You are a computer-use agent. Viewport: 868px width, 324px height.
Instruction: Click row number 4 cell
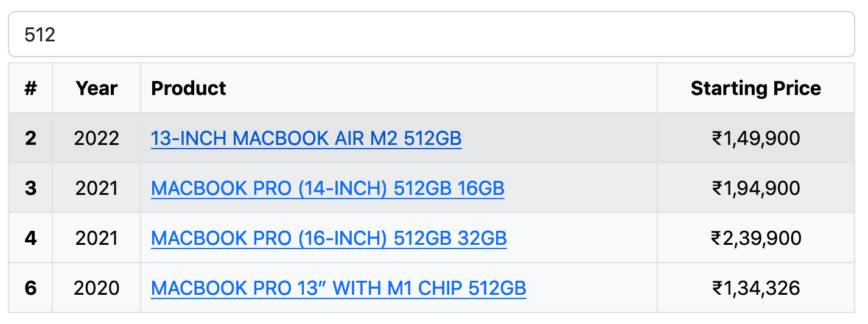tap(30, 238)
